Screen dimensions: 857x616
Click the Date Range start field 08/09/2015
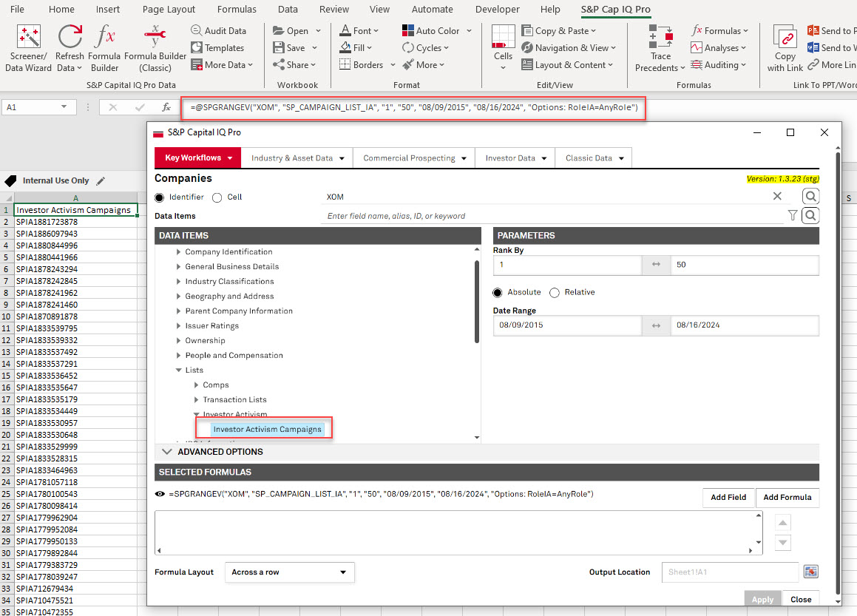tap(567, 325)
